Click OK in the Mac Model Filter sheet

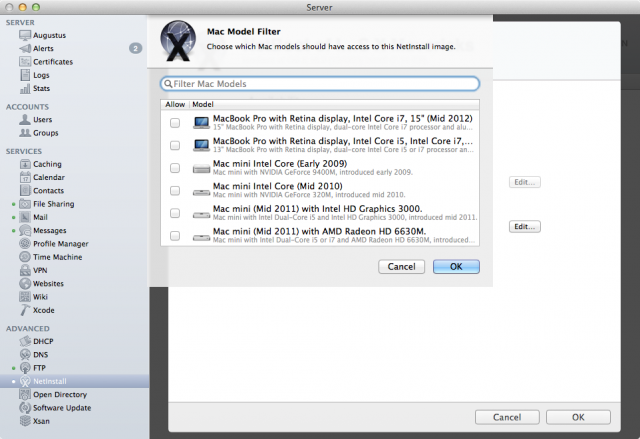tap(456, 267)
